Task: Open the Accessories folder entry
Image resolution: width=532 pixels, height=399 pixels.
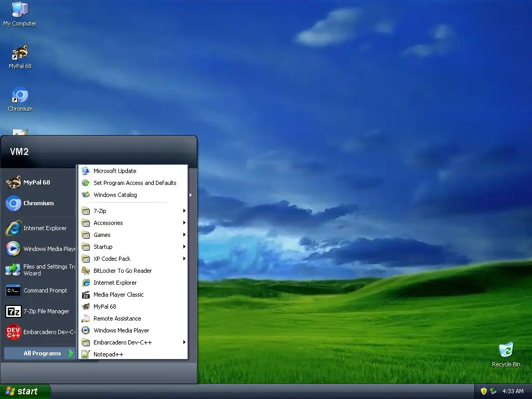Action: click(133, 223)
